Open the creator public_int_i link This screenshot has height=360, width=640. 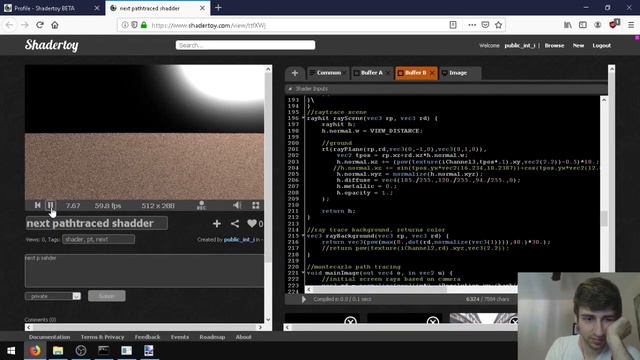click(239, 240)
